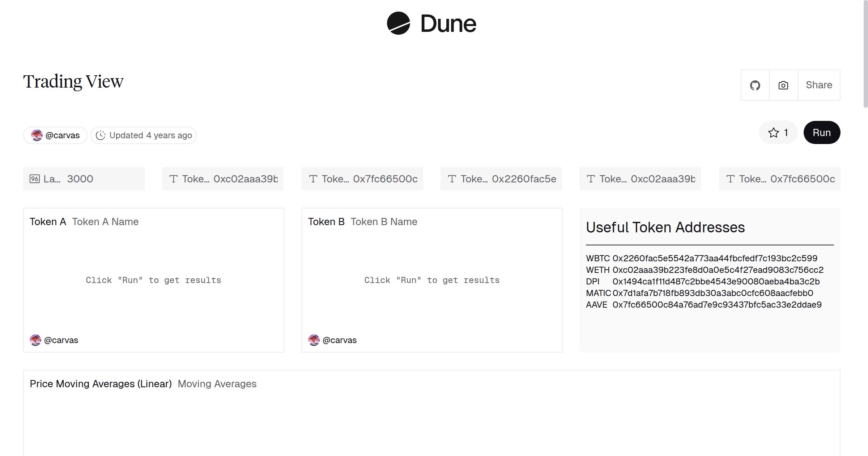868x456 pixels.
Task: Edit the 0x2260fac5e token parameter field
Action: pos(524,179)
